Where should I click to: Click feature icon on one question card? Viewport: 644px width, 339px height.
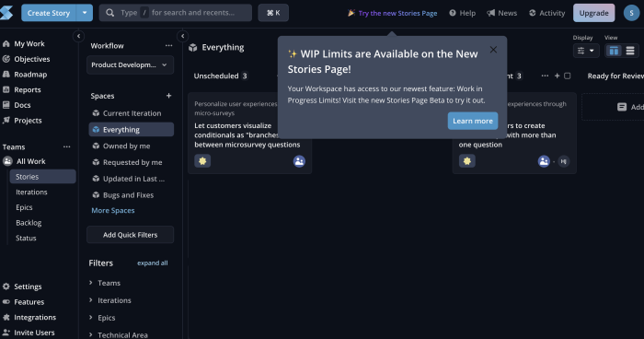point(467,161)
